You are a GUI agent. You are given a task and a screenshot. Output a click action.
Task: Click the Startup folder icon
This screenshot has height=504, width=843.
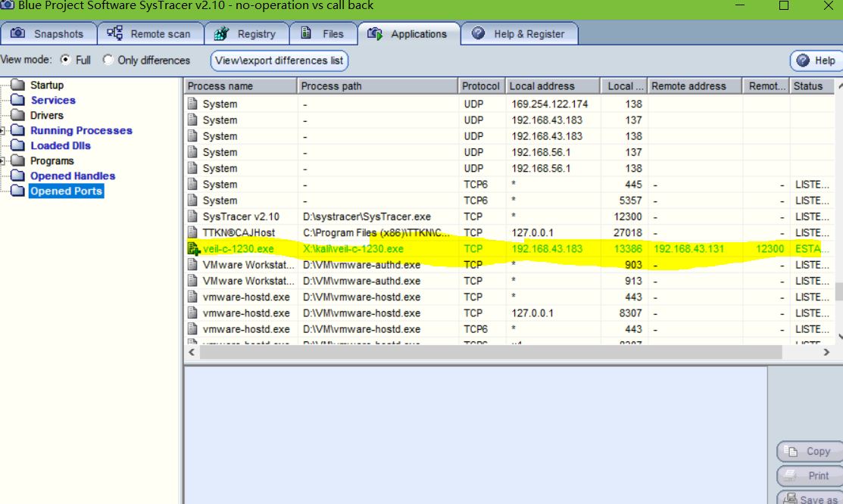click(17, 85)
